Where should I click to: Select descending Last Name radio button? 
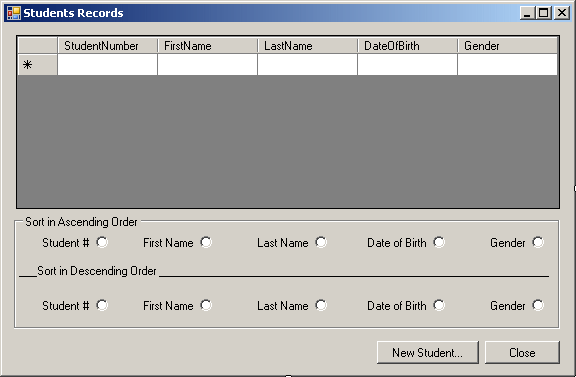[321, 305]
